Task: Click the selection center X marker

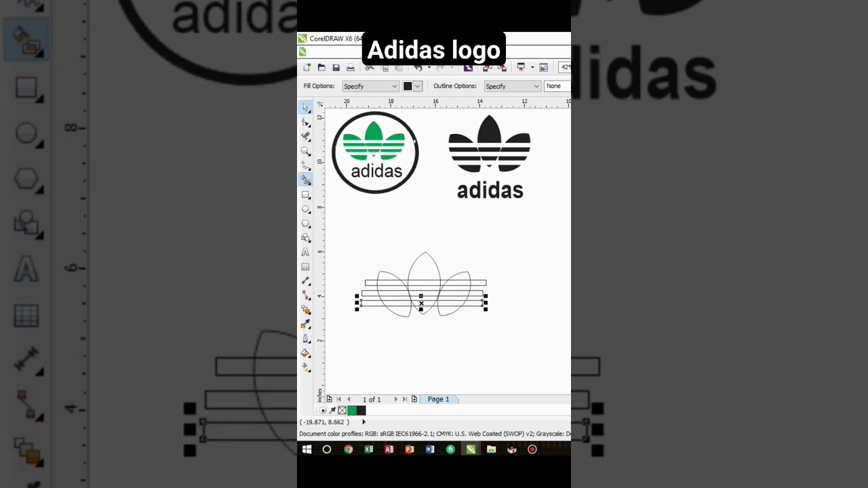Action: [421, 303]
